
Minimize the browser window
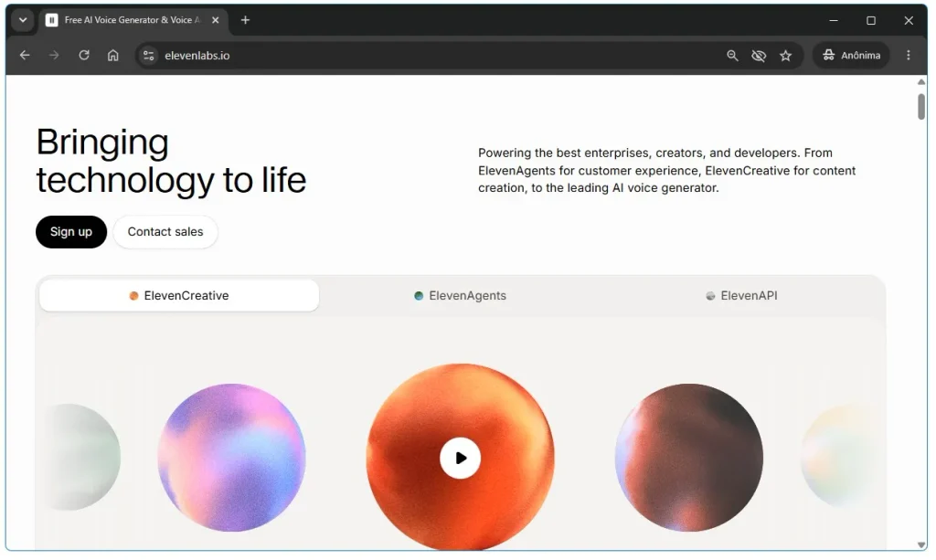coord(834,20)
